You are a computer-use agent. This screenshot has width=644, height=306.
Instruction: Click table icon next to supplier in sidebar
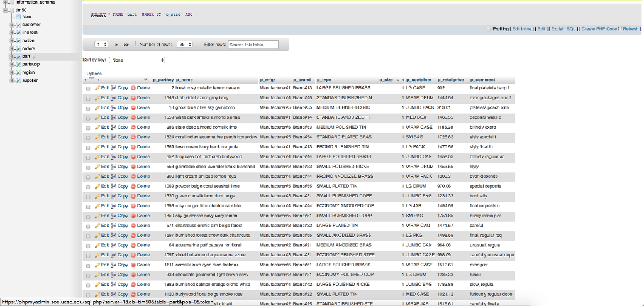[18, 80]
